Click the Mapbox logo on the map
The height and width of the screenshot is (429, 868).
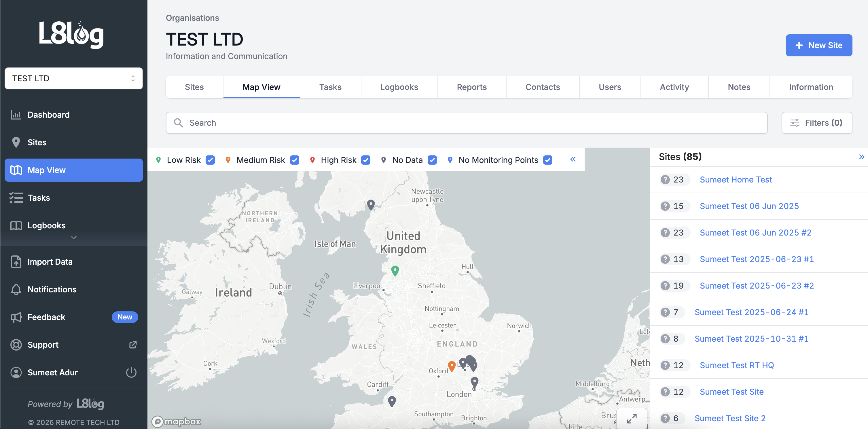[x=176, y=421]
